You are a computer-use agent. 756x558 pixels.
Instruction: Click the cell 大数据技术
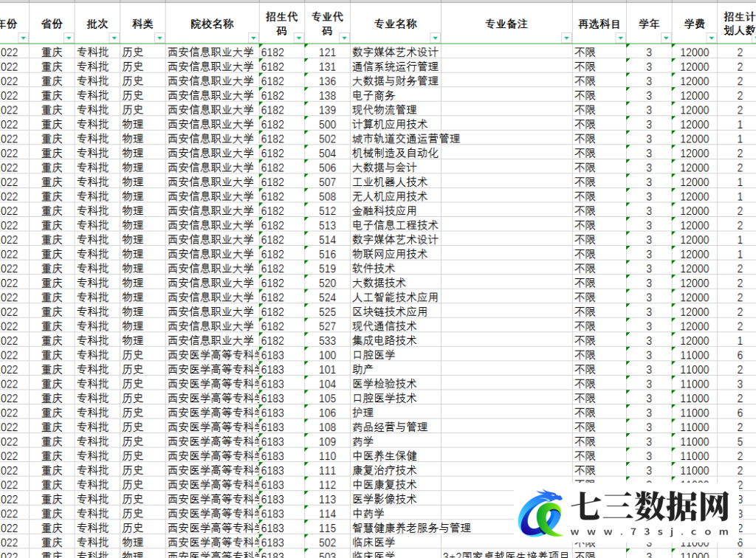396,283
